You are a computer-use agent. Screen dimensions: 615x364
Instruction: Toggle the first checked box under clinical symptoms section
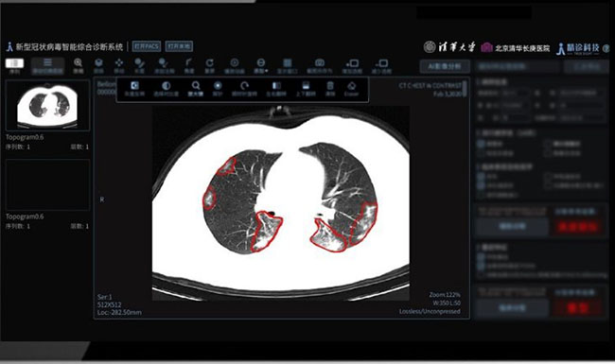point(481,177)
